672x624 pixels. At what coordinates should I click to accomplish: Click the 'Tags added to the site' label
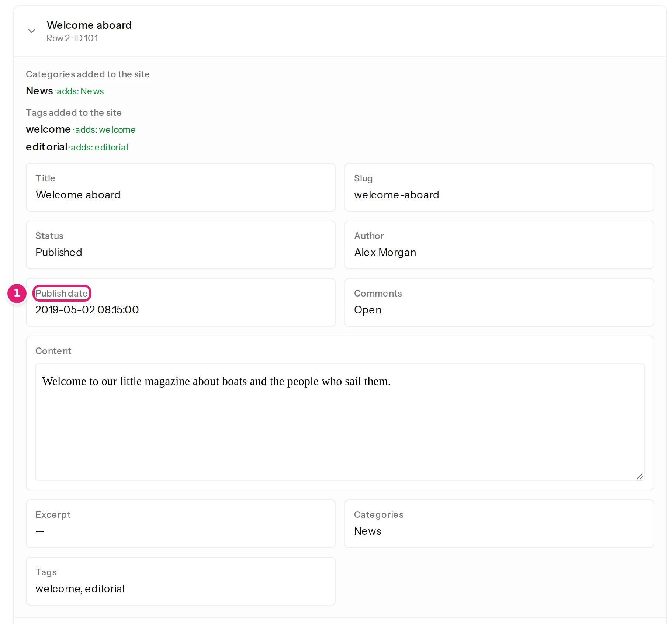(x=74, y=112)
